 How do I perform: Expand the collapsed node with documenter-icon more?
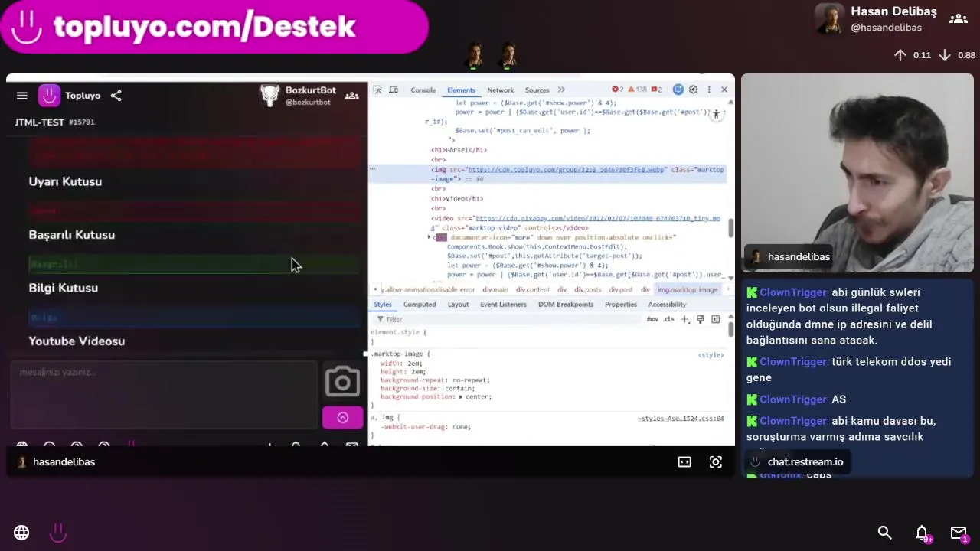click(429, 238)
